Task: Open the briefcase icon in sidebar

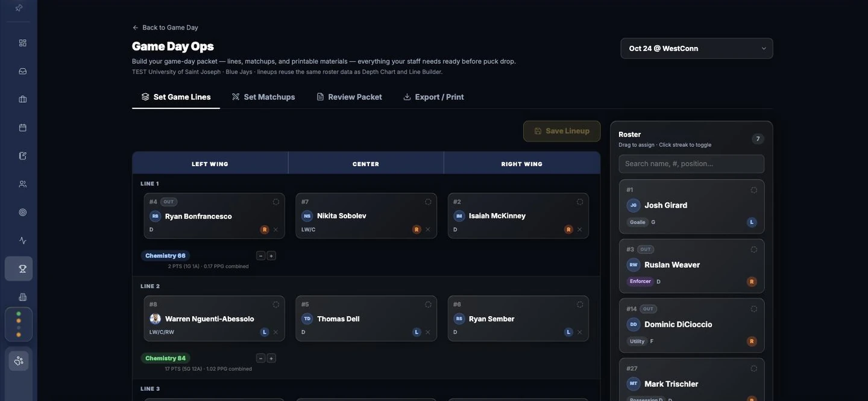Action: [23, 99]
